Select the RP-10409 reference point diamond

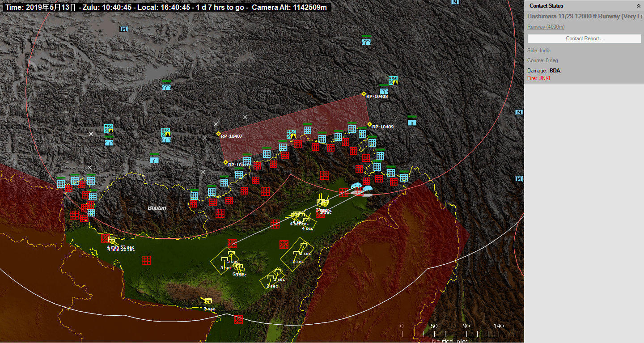tap(369, 124)
